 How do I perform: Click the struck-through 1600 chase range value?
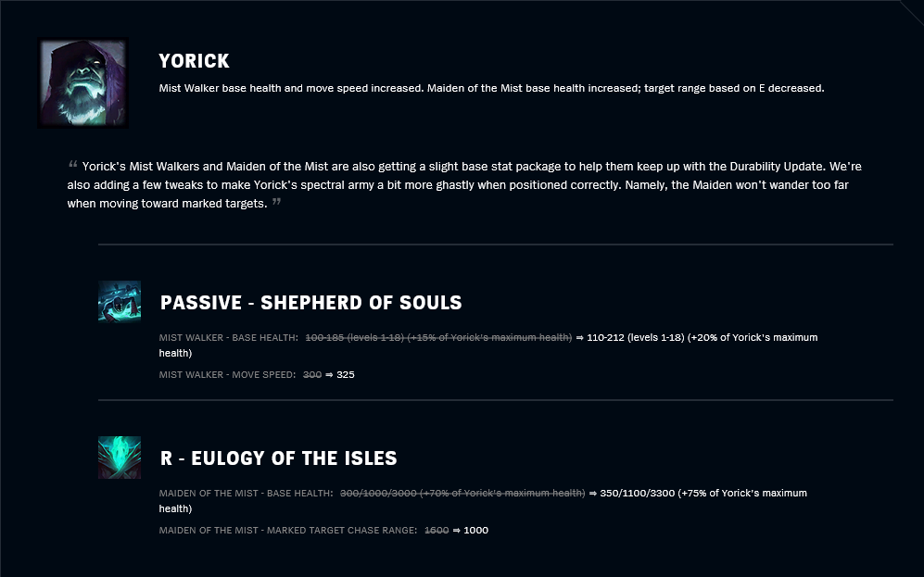[437, 530]
